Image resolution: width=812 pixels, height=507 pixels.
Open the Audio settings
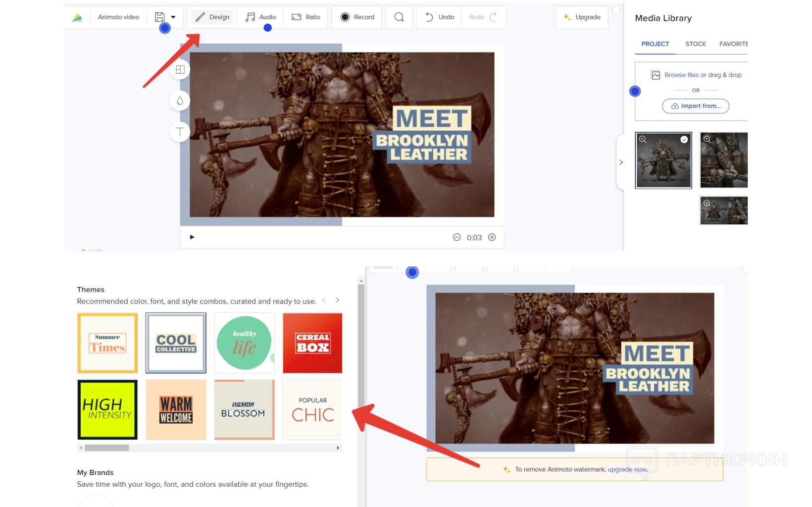261,17
